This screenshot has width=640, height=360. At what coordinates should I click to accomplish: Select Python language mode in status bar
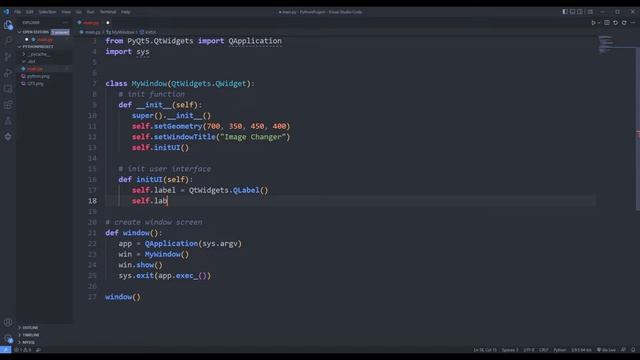click(560, 350)
